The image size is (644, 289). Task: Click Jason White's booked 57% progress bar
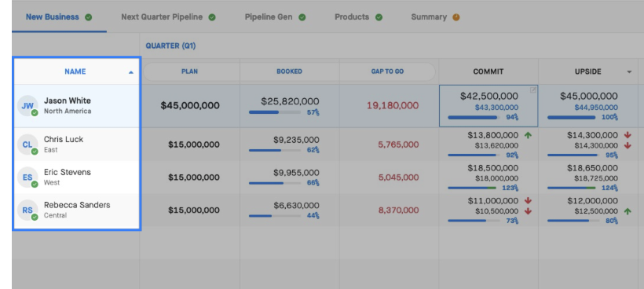[x=275, y=112]
